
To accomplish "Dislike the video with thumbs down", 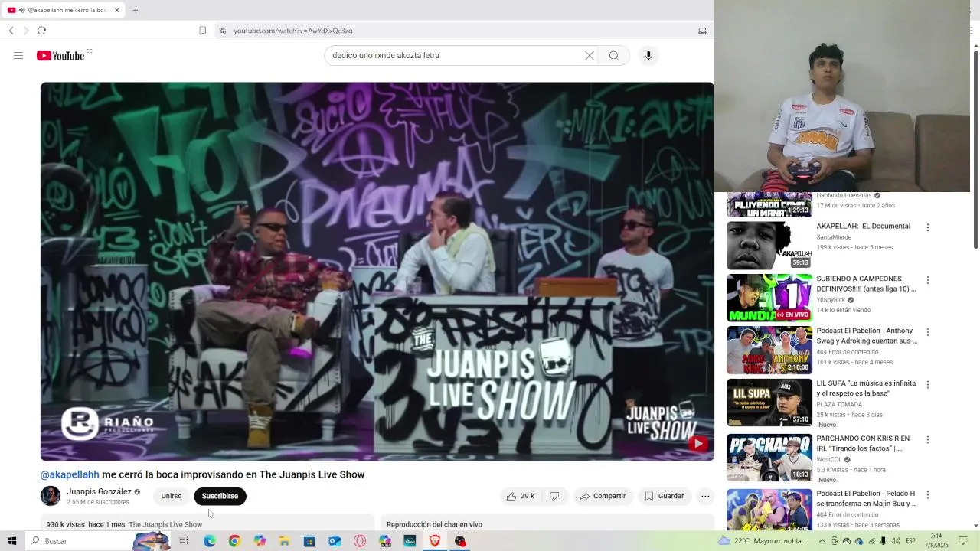I will point(554,496).
